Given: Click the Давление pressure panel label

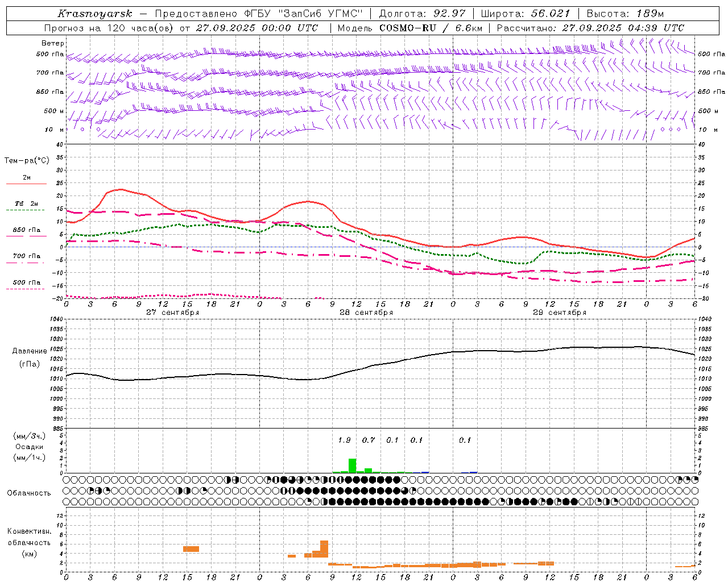Looking at the screenshot, I should click(x=30, y=351).
